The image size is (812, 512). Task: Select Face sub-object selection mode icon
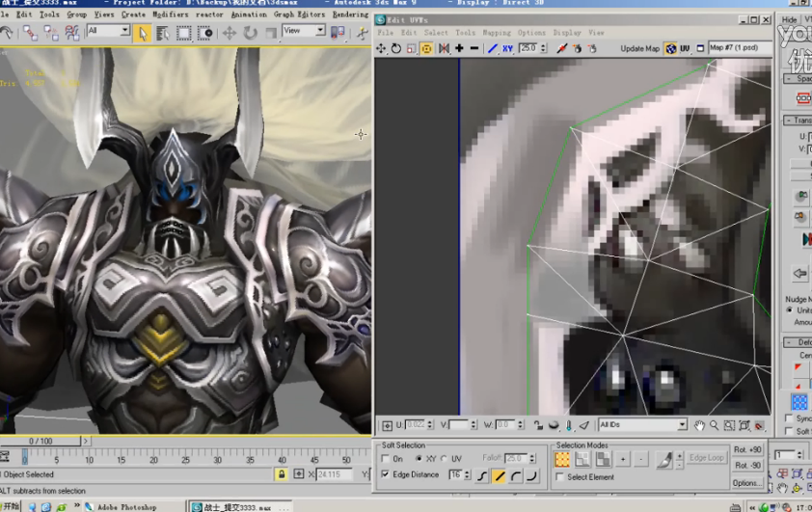coord(603,459)
